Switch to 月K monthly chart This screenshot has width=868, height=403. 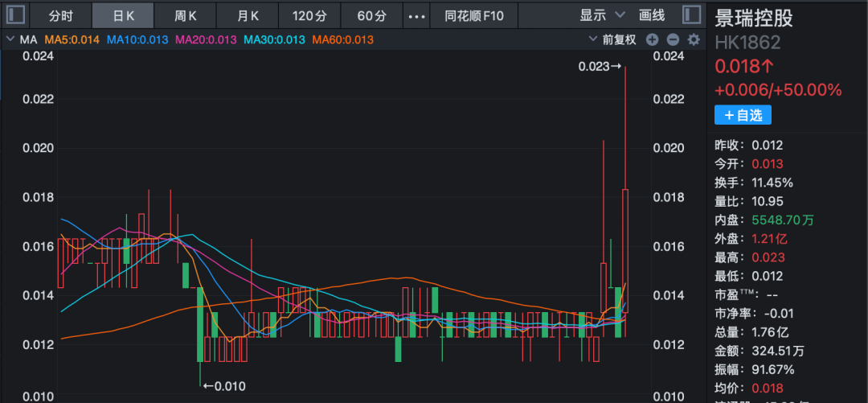point(248,15)
